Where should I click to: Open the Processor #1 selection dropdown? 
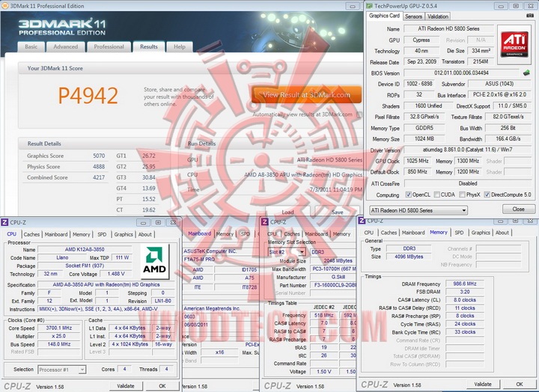62,370
